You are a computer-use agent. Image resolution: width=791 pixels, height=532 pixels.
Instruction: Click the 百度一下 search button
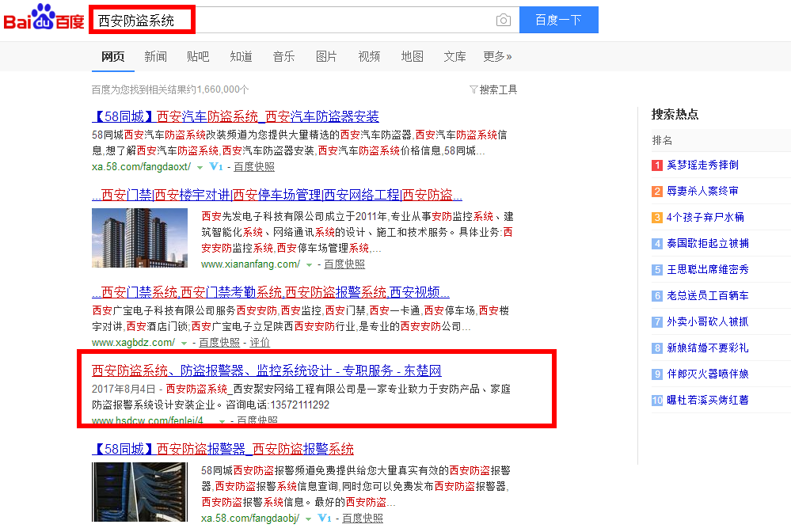(558, 20)
